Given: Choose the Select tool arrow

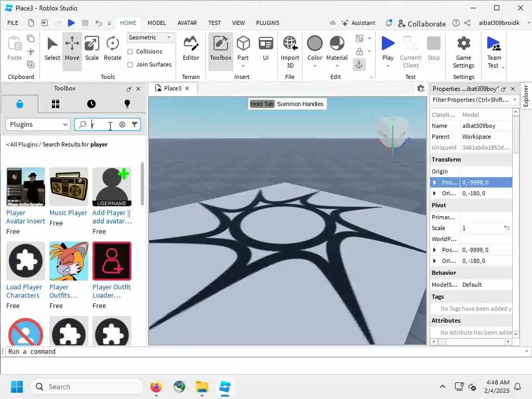Looking at the screenshot, I should tap(52, 49).
